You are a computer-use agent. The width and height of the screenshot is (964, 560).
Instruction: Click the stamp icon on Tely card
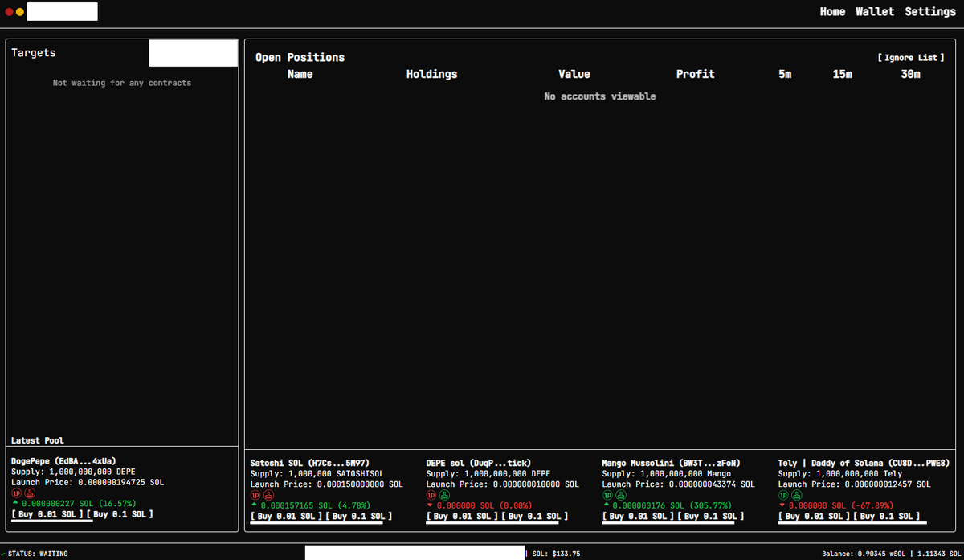click(x=797, y=495)
